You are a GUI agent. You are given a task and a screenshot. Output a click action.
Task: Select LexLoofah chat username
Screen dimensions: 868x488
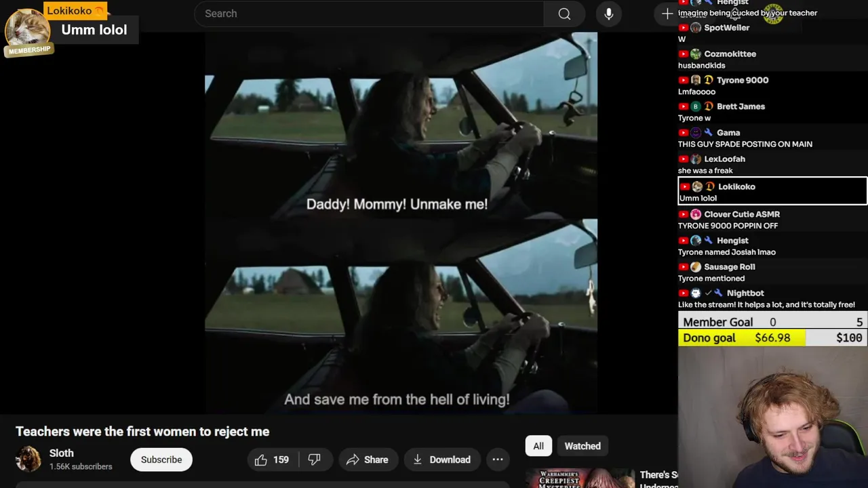coord(724,159)
